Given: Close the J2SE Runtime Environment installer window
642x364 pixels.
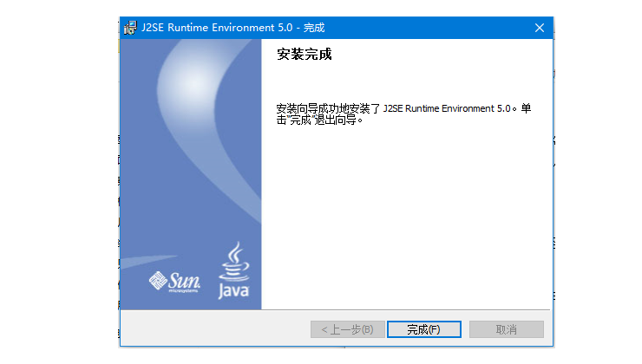Looking at the screenshot, I should click(540, 28).
